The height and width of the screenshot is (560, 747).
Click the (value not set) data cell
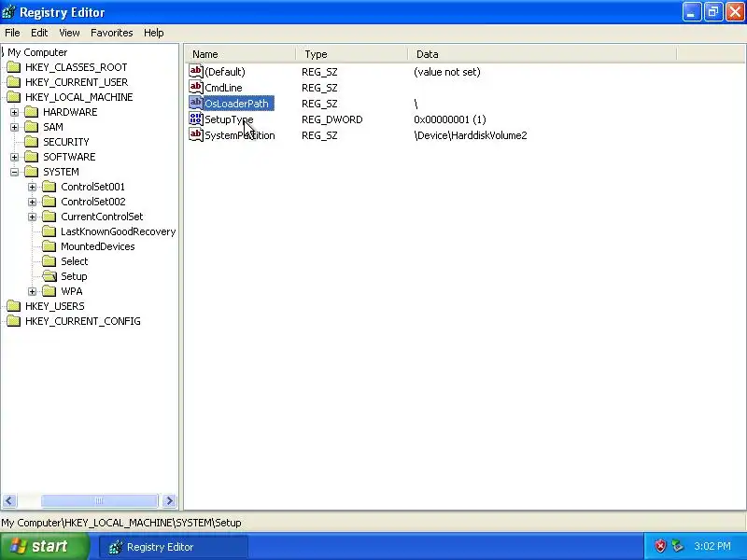tap(447, 72)
